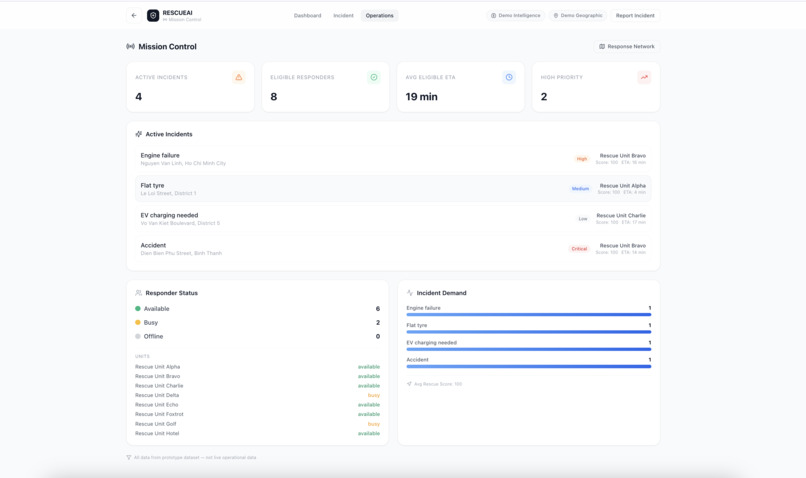806x478 pixels.
Task: Click the RescueAI shield logo
Action: 153,15
